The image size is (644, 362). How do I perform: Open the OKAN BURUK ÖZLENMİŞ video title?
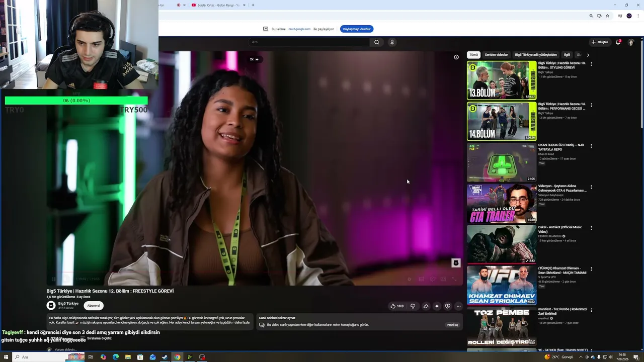click(x=561, y=147)
